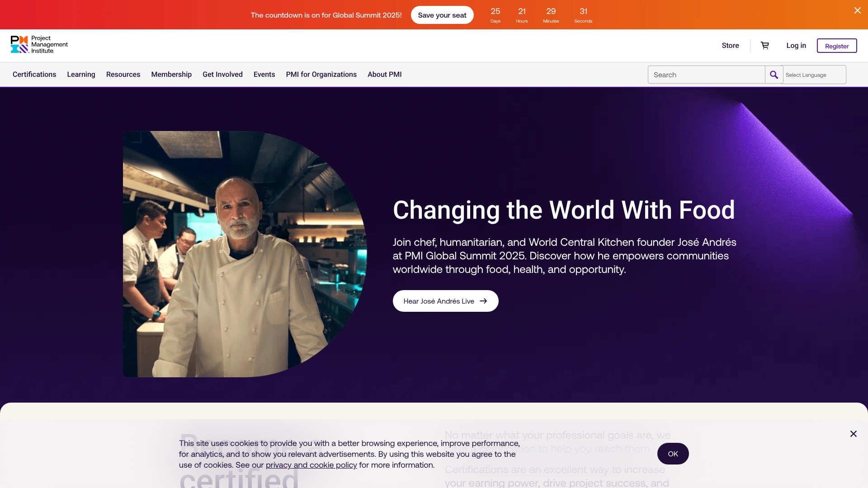Screen dimensions: 868x488
Task: Click the magnifying glass search icon
Action: click(x=774, y=75)
